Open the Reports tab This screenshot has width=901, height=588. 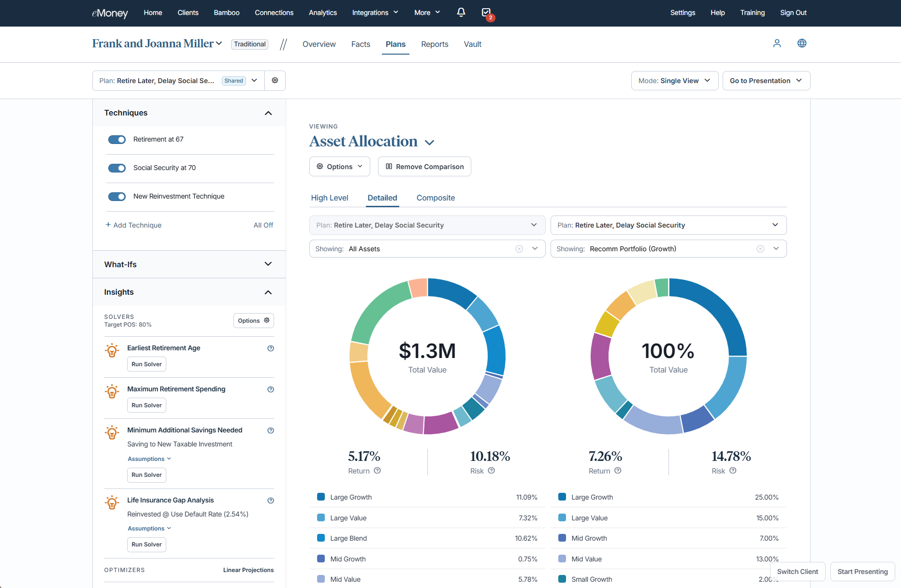point(435,44)
